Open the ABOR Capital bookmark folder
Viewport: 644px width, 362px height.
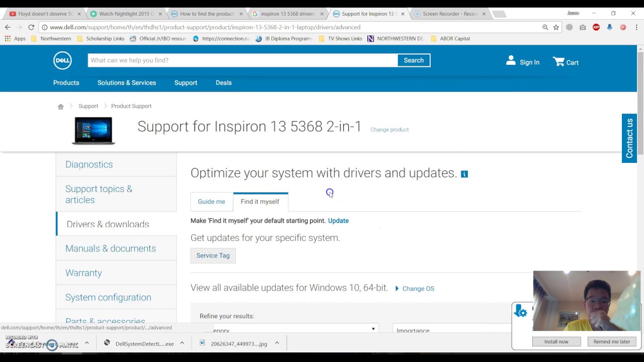click(450, 38)
